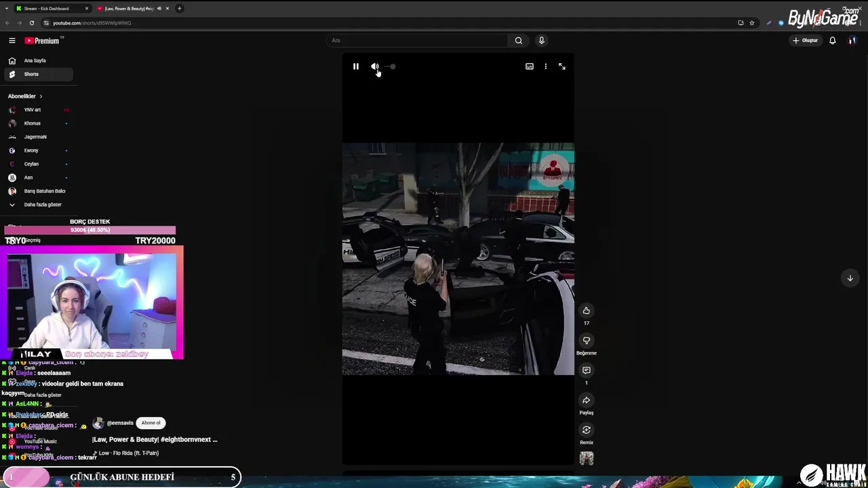
Task: Like the Short with thumbs up
Action: point(587,310)
